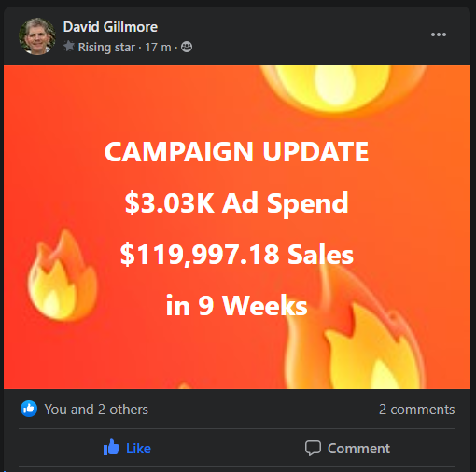Image resolution: width=476 pixels, height=472 pixels.
Task: Click the Rising star label text
Action: (106, 48)
